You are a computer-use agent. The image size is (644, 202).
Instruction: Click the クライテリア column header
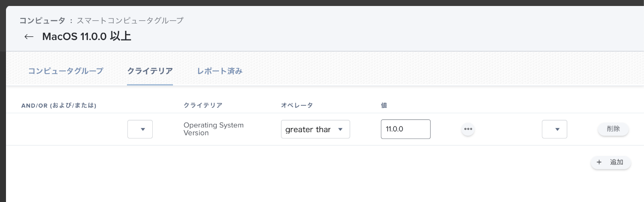pyautogui.click(x=203, y=105)
